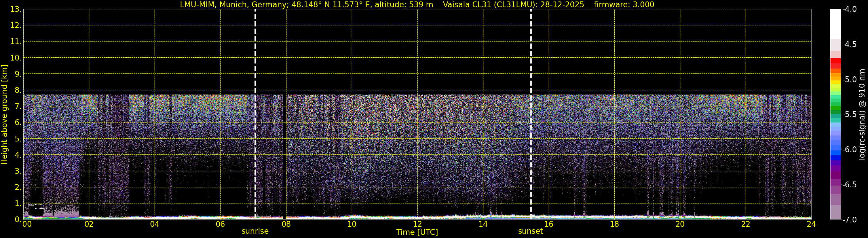
Task: Click the Time [UTC] axis label
Action: point(417,232)
